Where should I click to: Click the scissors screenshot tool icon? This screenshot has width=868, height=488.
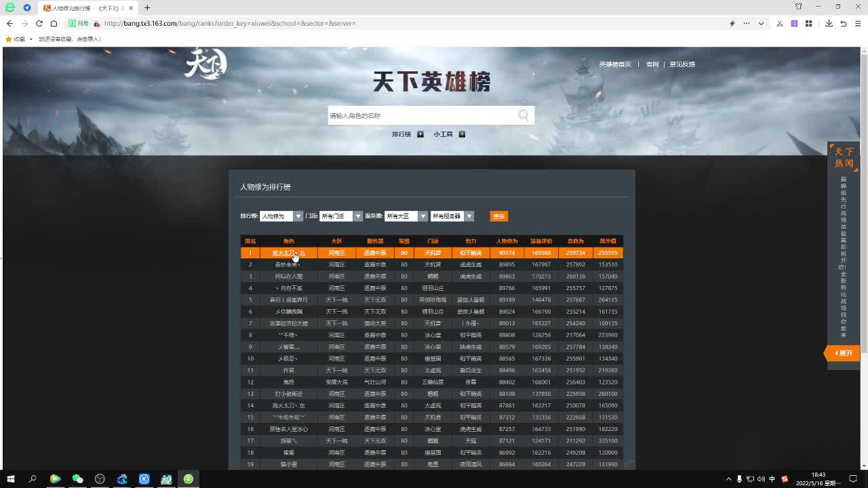(x=780, y=23)
